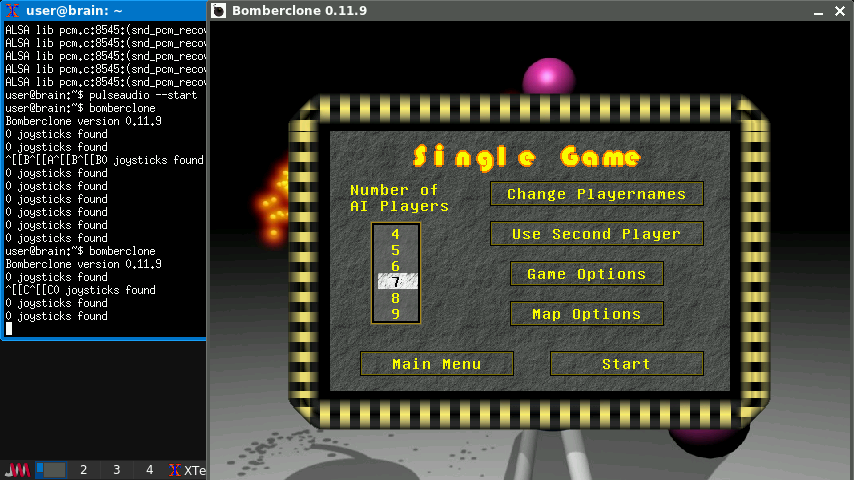Click the JWM start menu icon
The image size is (854, 480).
click(17, 469)
